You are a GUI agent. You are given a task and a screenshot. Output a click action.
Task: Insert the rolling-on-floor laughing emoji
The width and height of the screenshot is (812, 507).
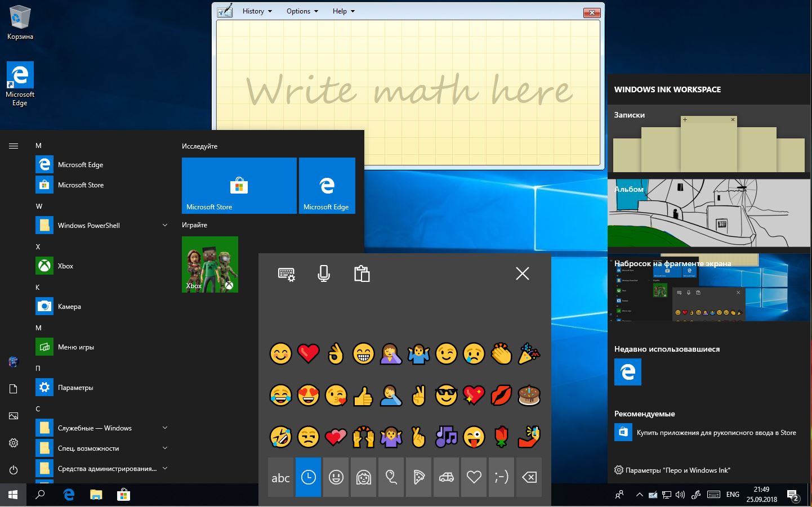[280, 437]
